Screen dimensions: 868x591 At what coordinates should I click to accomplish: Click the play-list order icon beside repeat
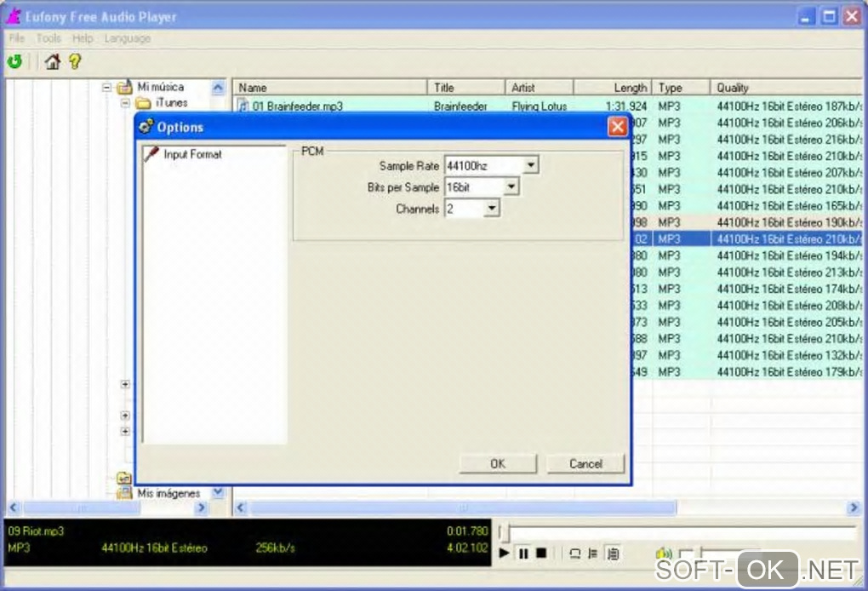tap(593, 554)
